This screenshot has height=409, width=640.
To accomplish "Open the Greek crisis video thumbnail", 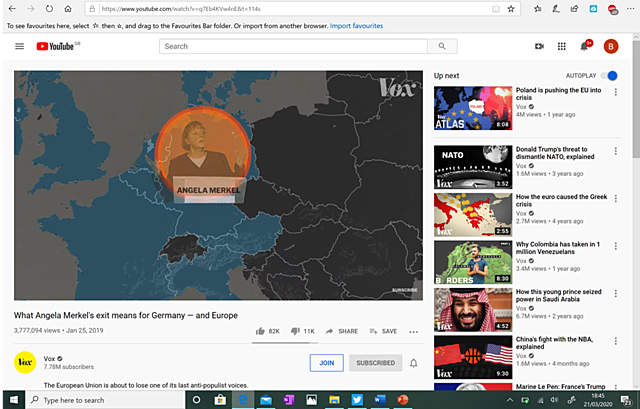I will click(x=473, y=215).
